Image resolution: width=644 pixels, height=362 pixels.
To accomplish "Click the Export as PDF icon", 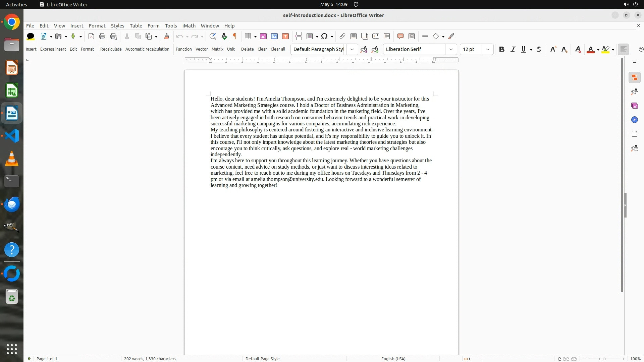I will pos(91,36).
